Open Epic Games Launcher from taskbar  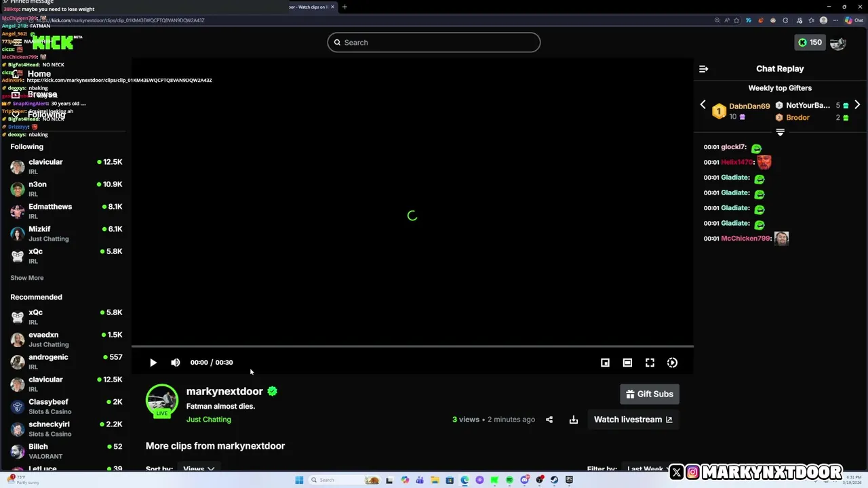coord(569,480)
